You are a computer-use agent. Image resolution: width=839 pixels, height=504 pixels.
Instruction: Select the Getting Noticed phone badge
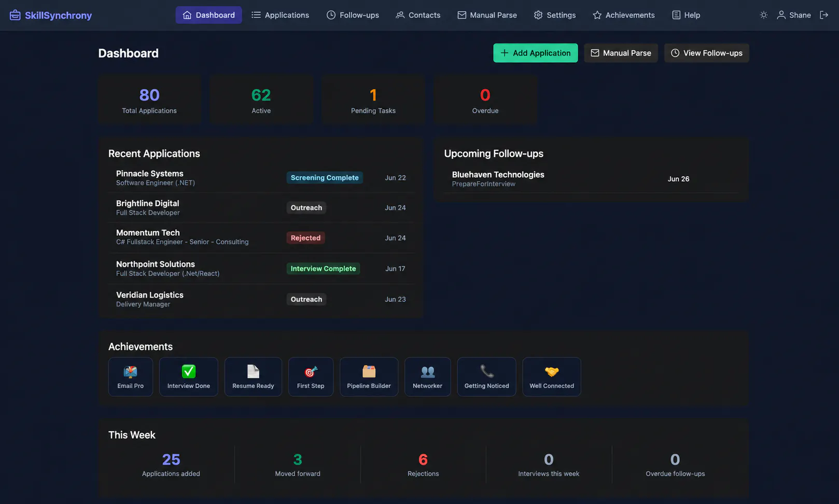click(486, 377)
